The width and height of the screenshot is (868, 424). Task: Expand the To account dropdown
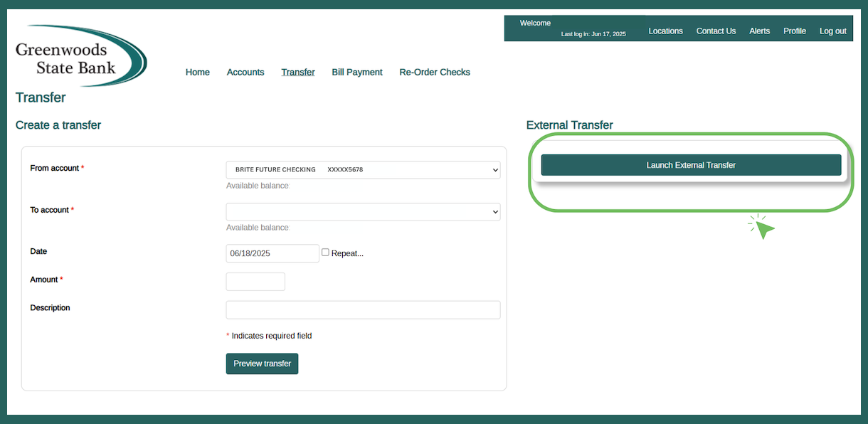(x=363, y=212)
